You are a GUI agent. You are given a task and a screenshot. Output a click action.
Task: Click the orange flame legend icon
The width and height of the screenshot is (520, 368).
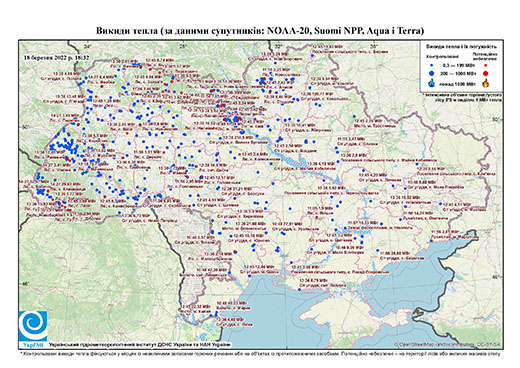[485, 83]
